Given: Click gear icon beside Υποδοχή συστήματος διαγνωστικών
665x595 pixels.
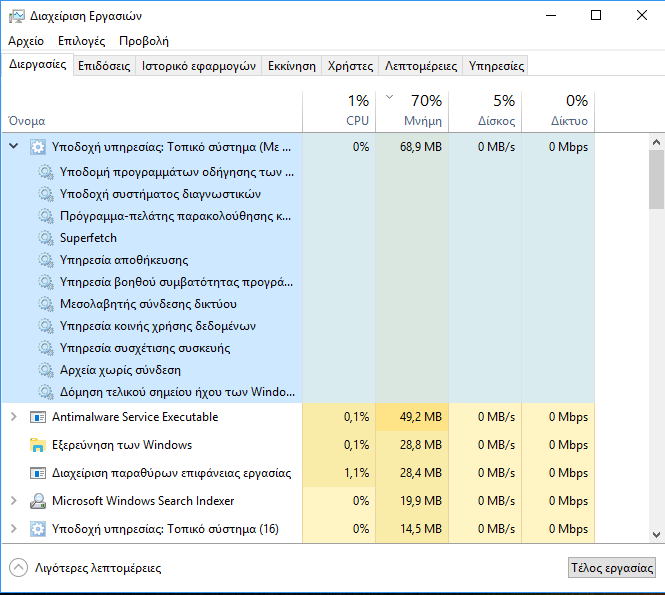Looking at the screenshot, I should click(x=46, y=194).
